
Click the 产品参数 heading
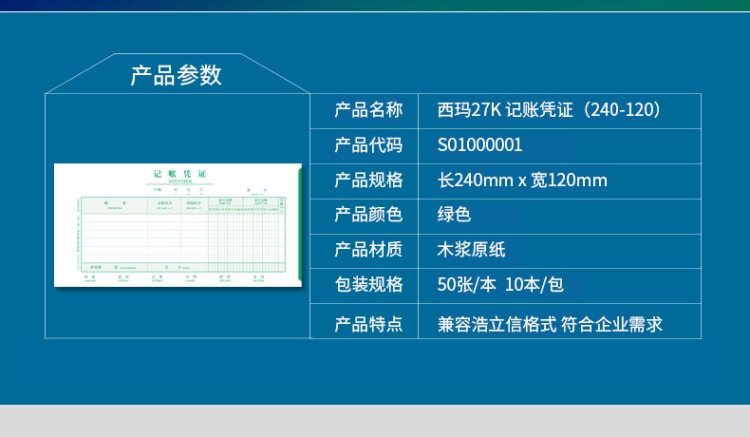[176, 76]
